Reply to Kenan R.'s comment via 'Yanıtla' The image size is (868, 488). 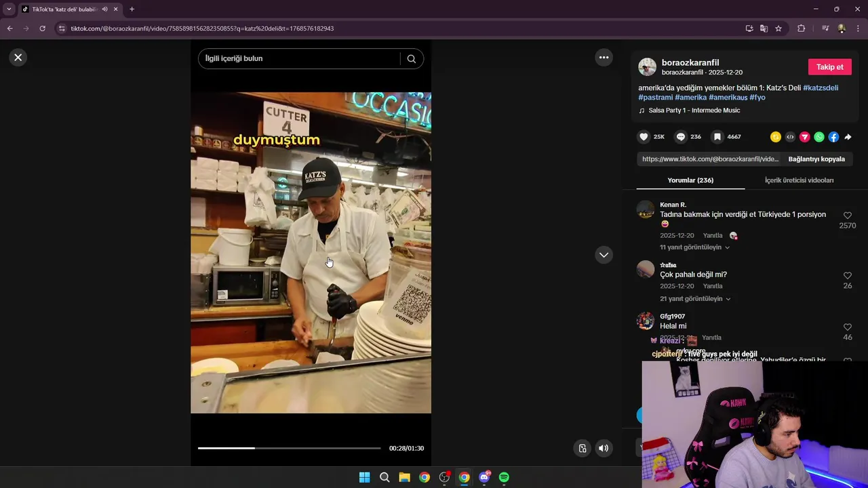pos(713,236)
